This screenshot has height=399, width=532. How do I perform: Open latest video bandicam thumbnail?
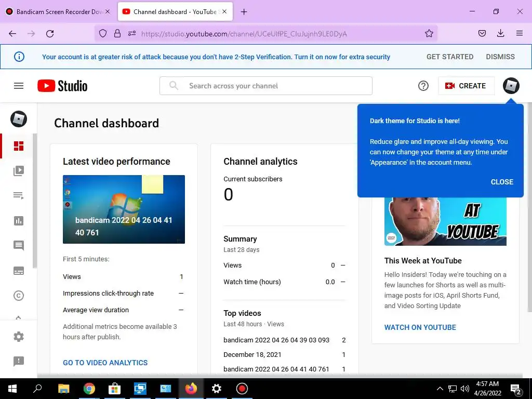(124, 209)
